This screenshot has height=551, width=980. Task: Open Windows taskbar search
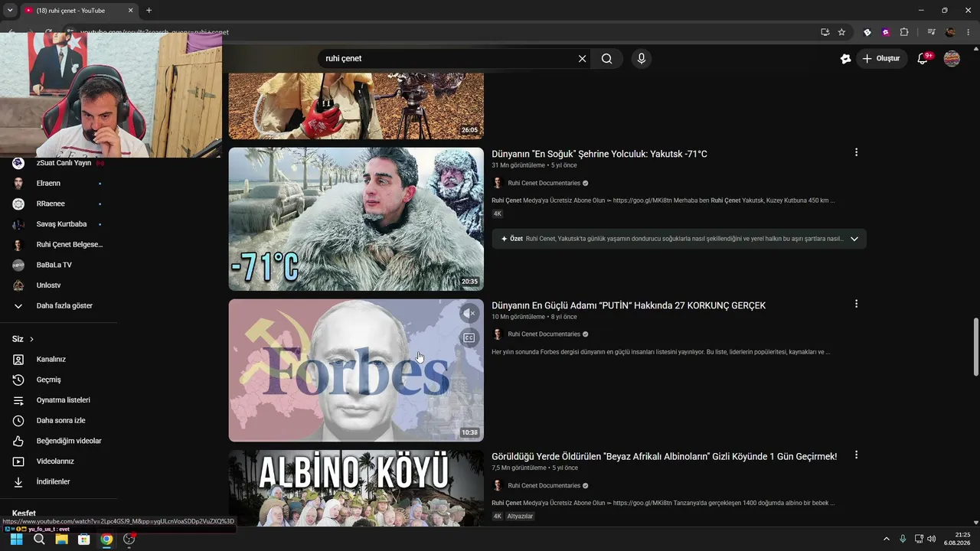[39, 539]
